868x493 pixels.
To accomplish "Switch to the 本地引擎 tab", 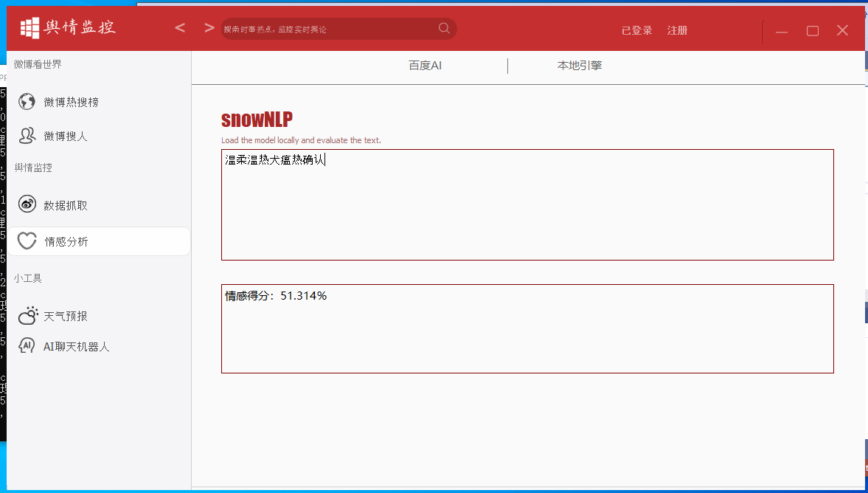I will pos(579,66).
